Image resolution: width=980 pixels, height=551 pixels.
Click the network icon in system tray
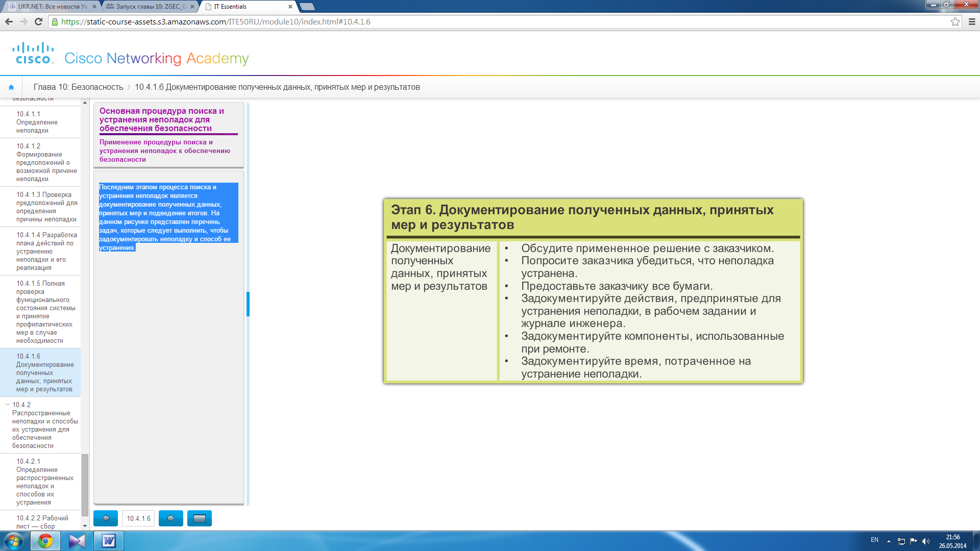[901, 541]
